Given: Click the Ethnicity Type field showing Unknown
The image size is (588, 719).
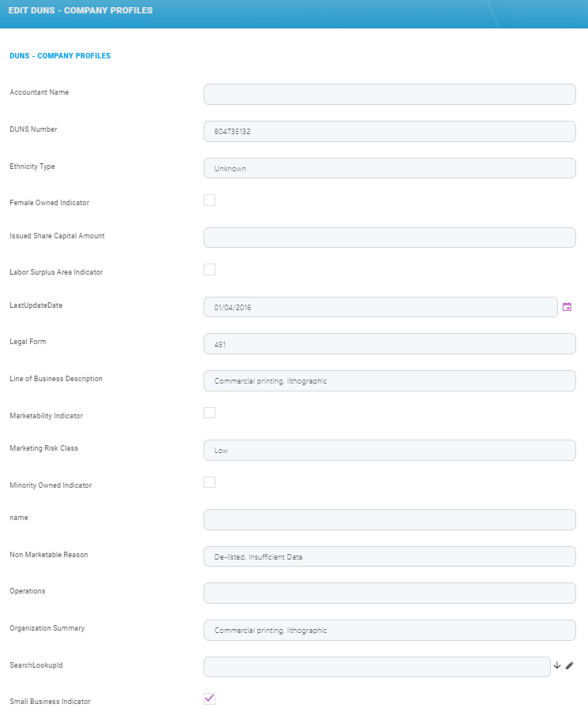Looking at the screenshot, I should pyautogui.click(x=389, y=168).
